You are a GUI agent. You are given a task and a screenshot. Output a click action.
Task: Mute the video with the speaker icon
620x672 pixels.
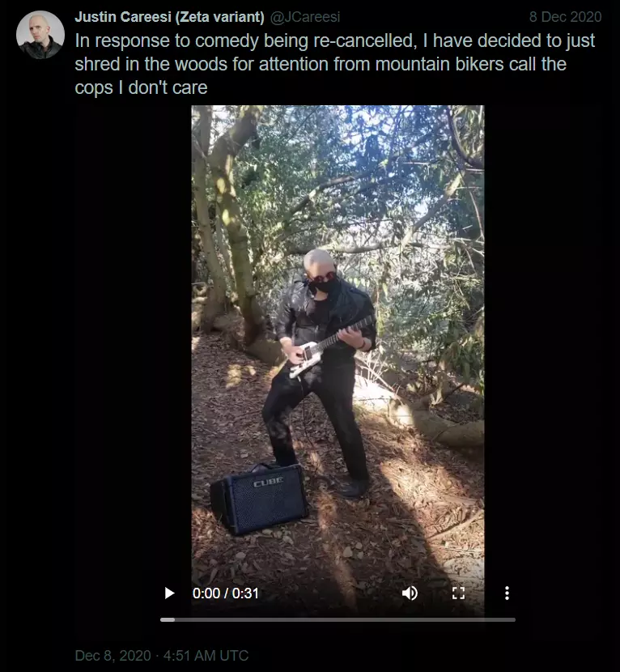pos(410,593)
